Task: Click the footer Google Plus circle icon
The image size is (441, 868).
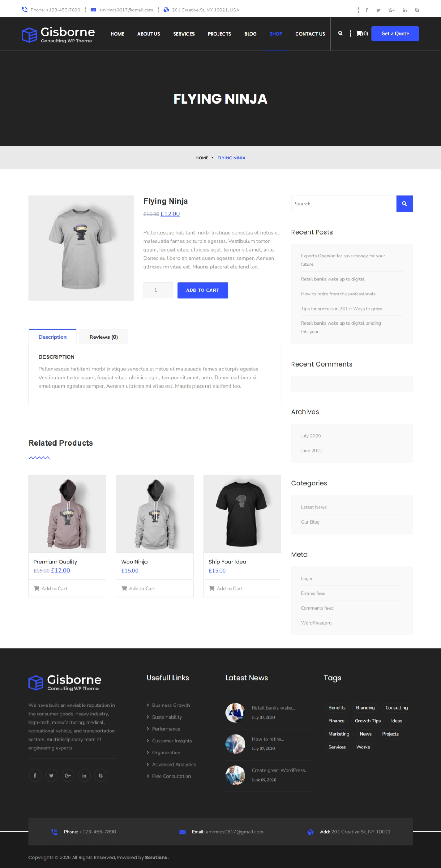Action: (x=68, y=775)
